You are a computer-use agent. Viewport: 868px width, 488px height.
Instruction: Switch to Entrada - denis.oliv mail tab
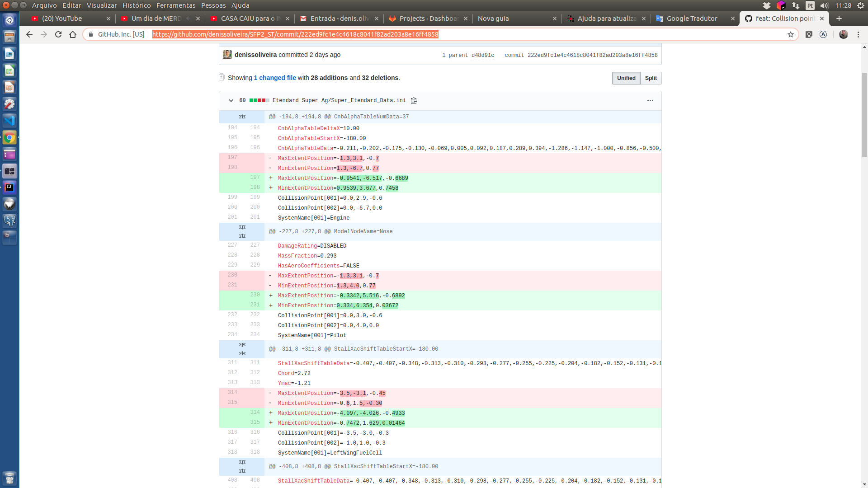tap(340, 19)
